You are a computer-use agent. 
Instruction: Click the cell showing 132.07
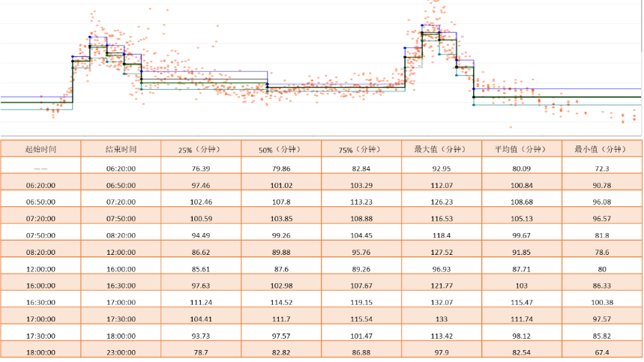(442, 301)
